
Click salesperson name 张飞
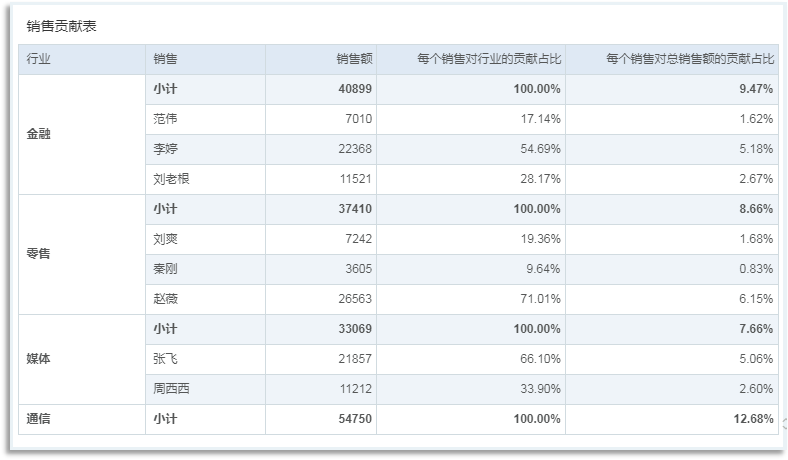click(x=166, y=359)
